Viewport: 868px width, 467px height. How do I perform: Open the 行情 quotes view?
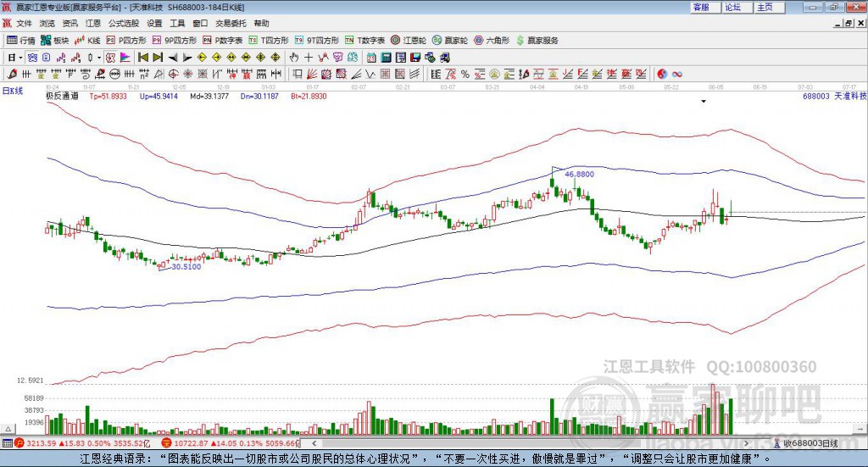point(20,41)
